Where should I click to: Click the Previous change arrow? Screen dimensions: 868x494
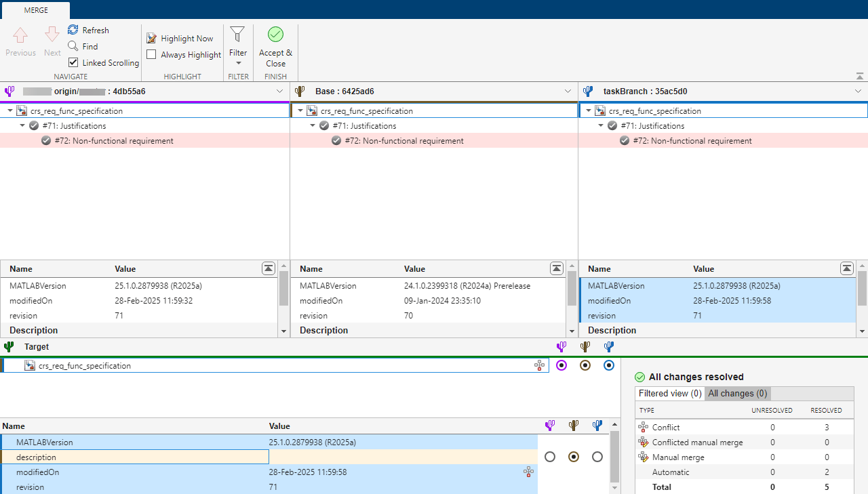click(x=20, y=35)
